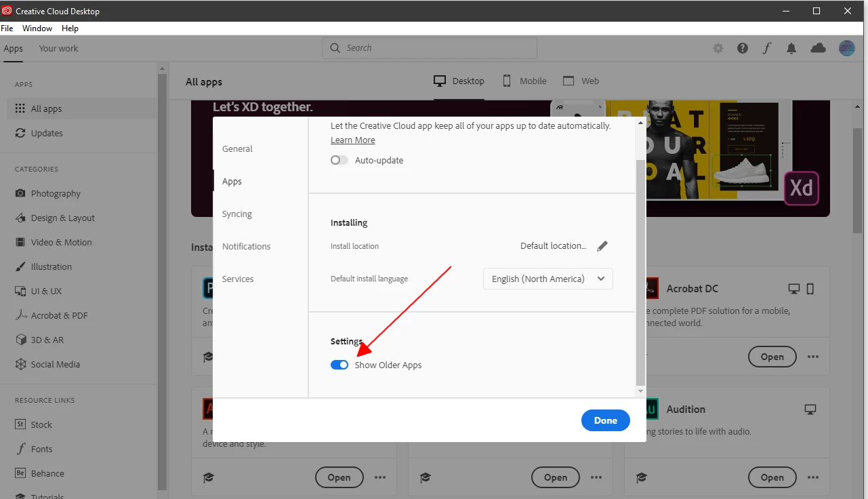Open Audition with its Open button
Viewport: 868px width, 499px height.
(772, 477)
